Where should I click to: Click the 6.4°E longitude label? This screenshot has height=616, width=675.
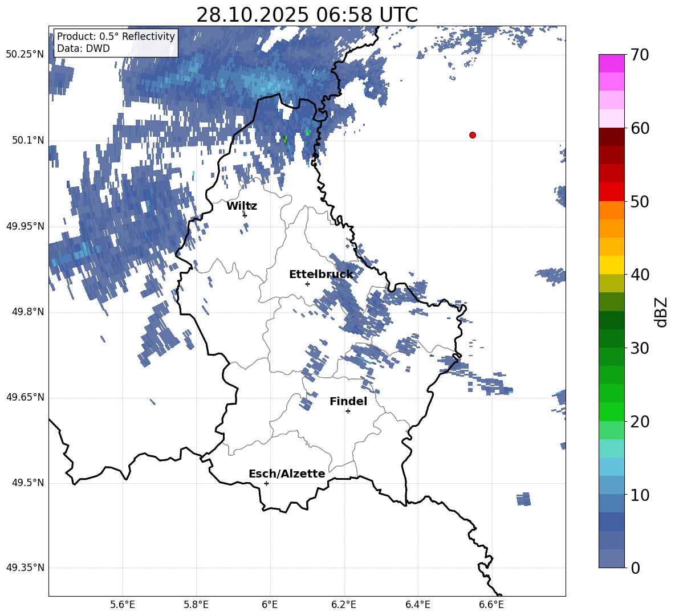(418, 605)
